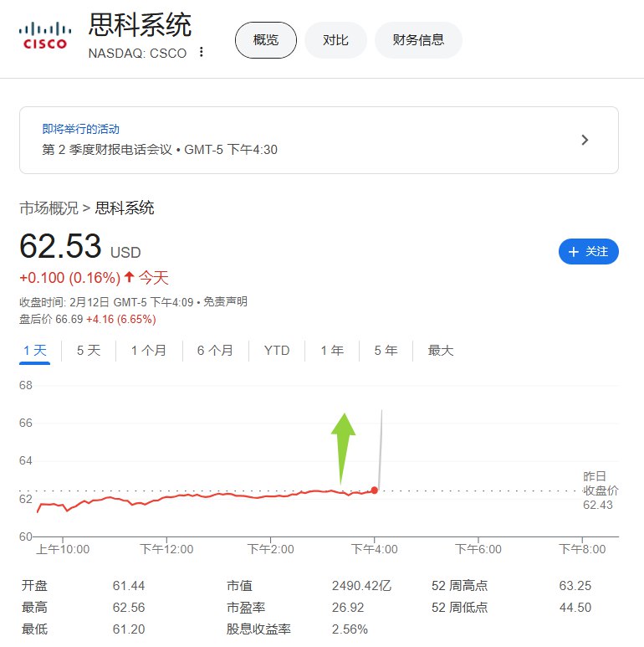
Task: Click the +0.100 (0.16%) change text
Action: (x=69, y=278)
